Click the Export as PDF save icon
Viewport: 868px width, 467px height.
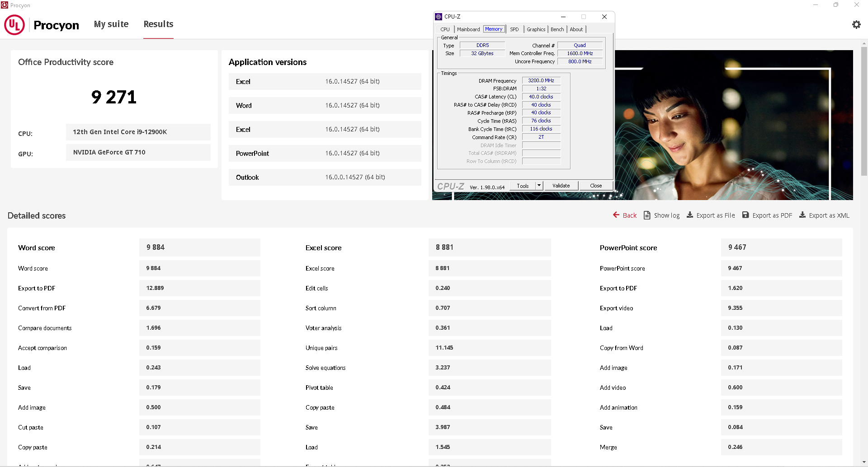[x=746, y=215]
